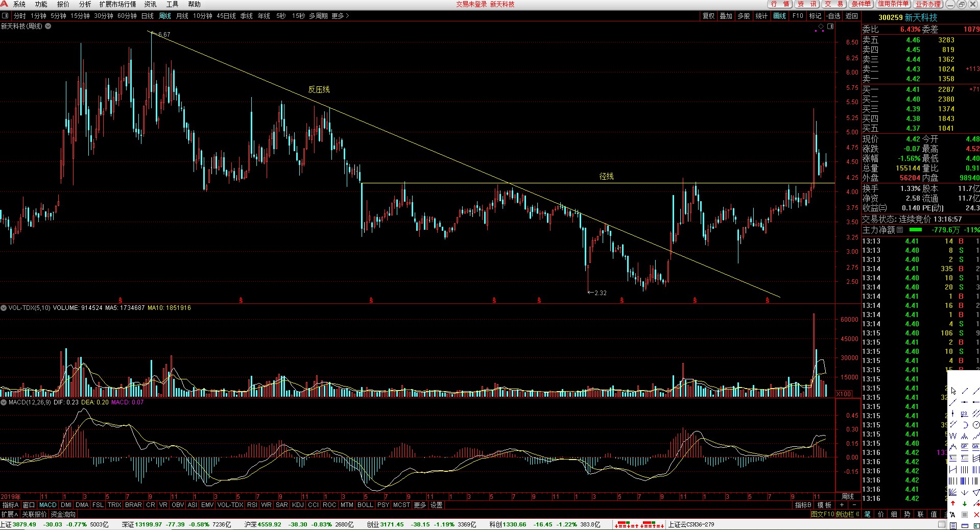This screenshot has width=980, height=530.
Task: Toggle the X100 volume scale label
Action: click(x=844, y=394)
